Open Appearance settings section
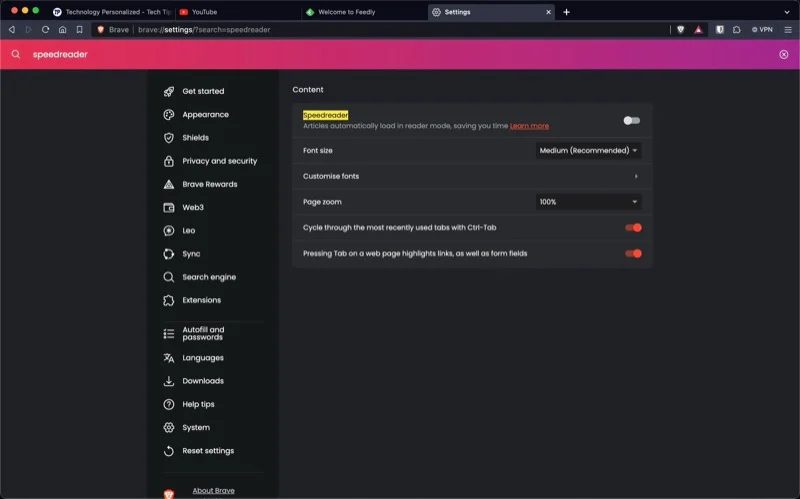Viewport: 800px width, 499px height. point(206,115)
